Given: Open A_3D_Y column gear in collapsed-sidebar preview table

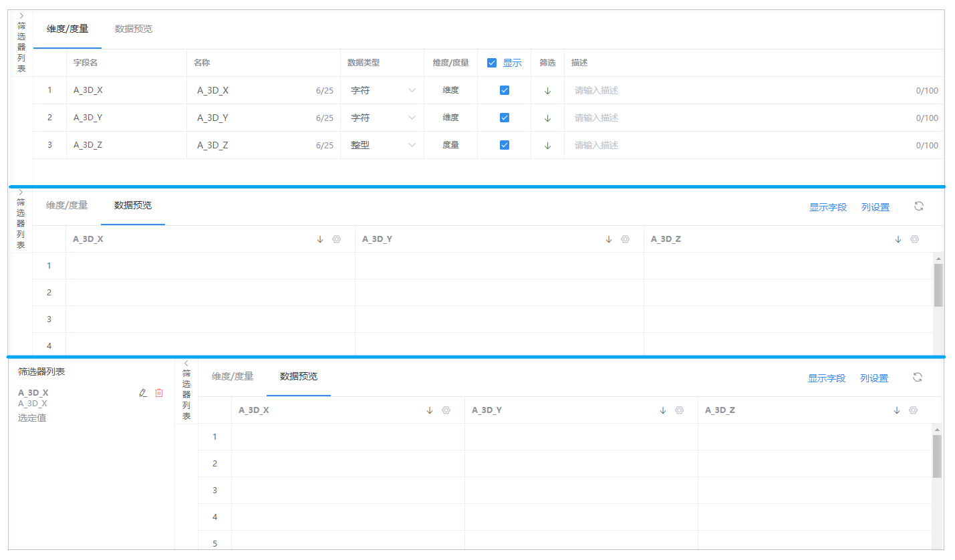Looking at the screenshot, I should [x=625, y=239].
